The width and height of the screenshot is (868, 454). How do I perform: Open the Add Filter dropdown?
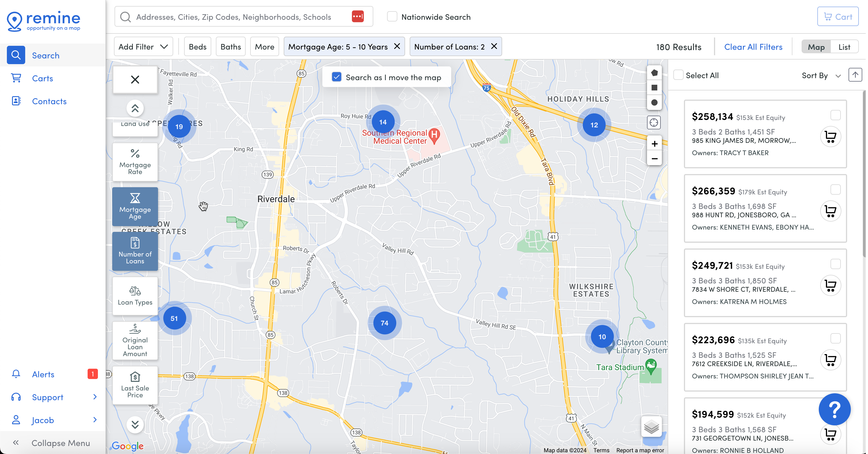coord(143,46)
